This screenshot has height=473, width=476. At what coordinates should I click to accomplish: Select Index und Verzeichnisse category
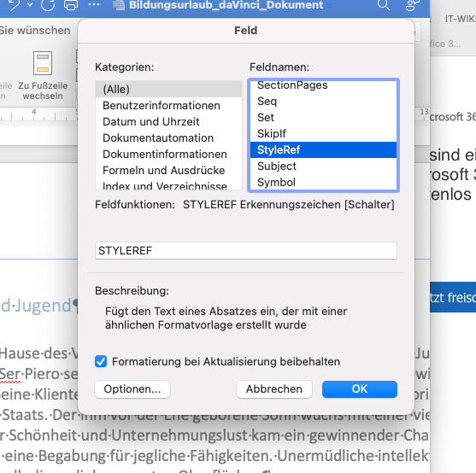point(169,185)
